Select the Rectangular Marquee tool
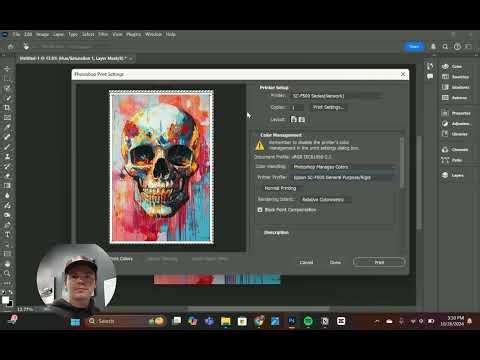480x360 pixels. click(7, 78)
